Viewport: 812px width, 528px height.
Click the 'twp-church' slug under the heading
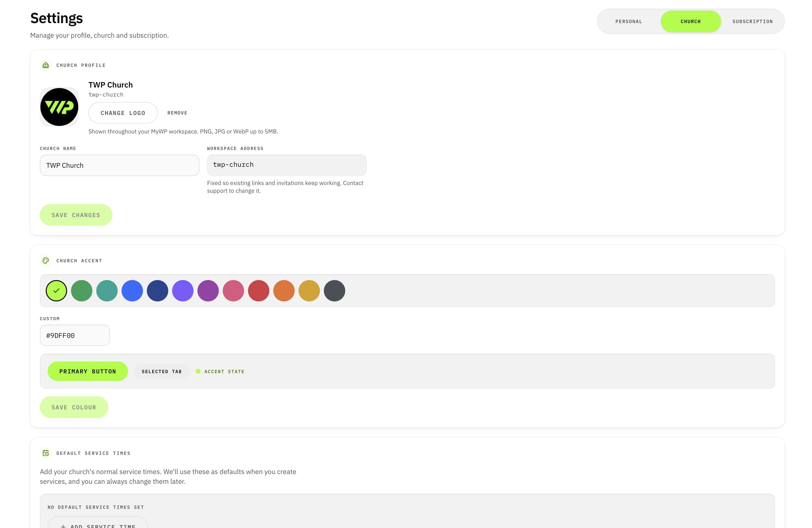[x=106, y=95]
